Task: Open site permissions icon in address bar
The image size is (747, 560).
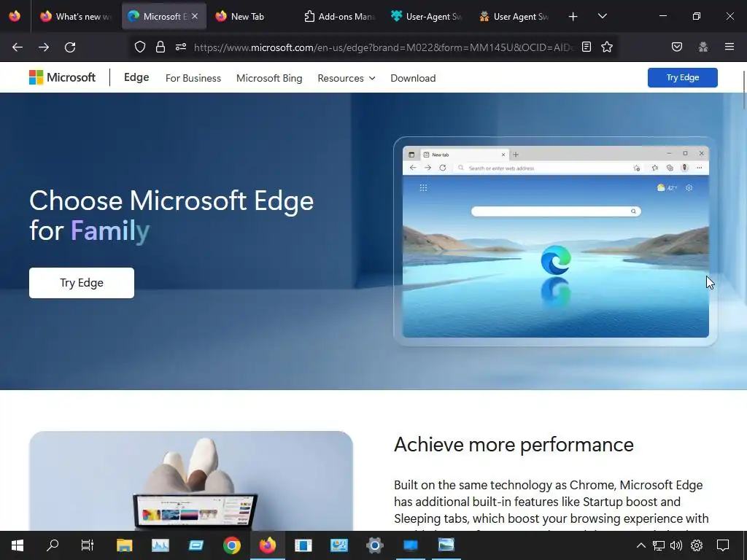Action: click(x=181, y=47)
